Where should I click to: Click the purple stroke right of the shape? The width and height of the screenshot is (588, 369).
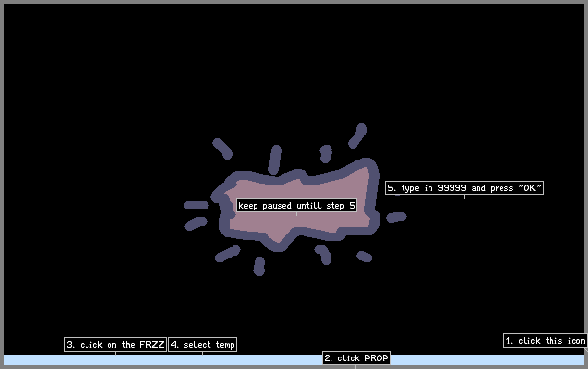pyautogui.click(x=397, y=217)
